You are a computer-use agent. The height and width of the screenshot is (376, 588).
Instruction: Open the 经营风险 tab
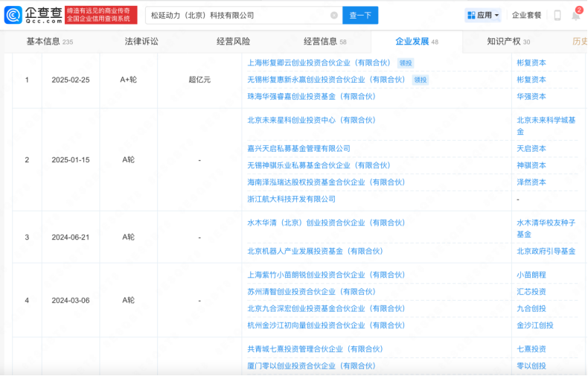click(233, 42)
